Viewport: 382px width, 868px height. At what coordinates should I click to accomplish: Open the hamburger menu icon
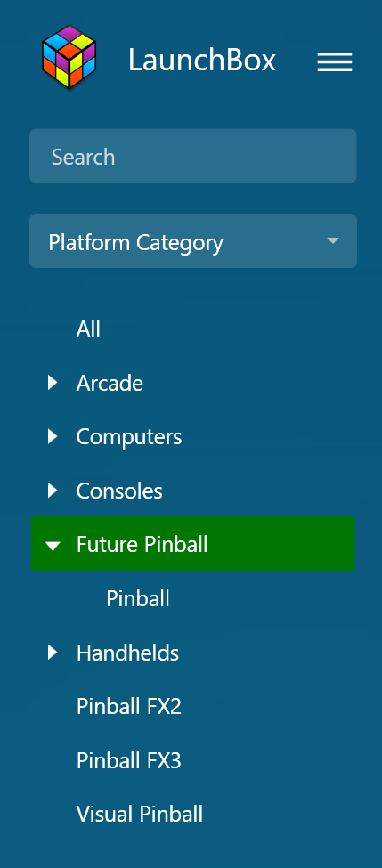(x=335, y=62)
